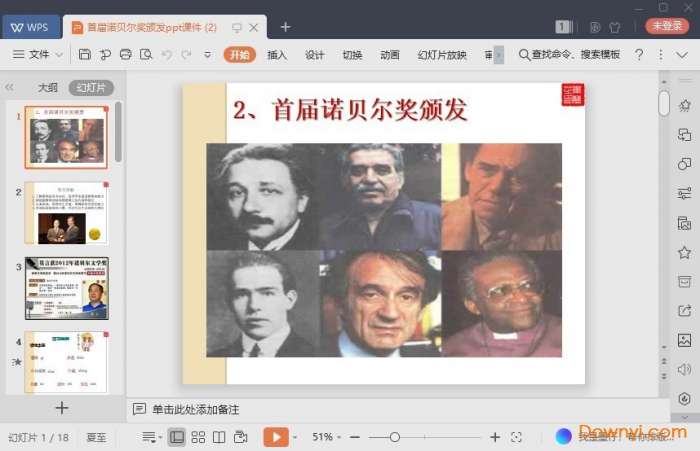Open the 文件 menu dropdown

pos(40,54)
